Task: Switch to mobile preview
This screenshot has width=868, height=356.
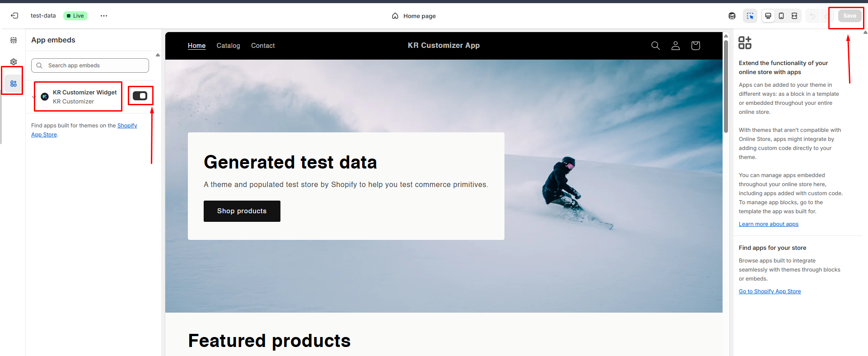Action: (x=781, y=16)
